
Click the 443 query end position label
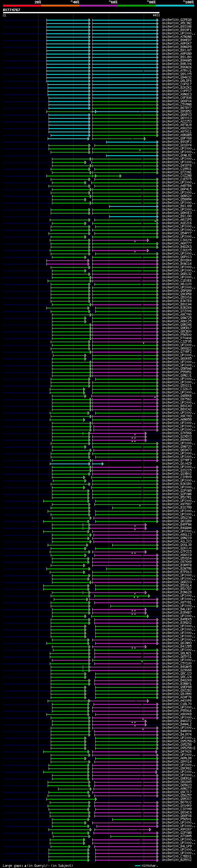point(155,15)
